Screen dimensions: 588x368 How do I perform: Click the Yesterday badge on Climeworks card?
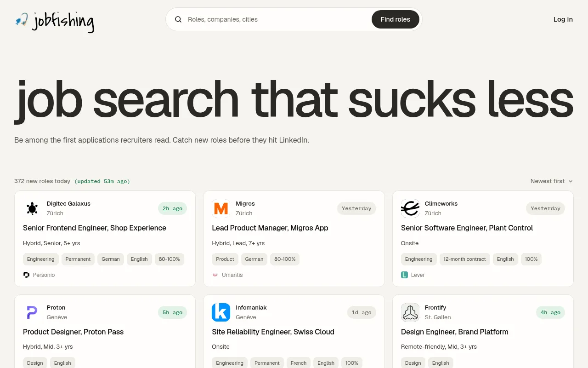(545, 208)
